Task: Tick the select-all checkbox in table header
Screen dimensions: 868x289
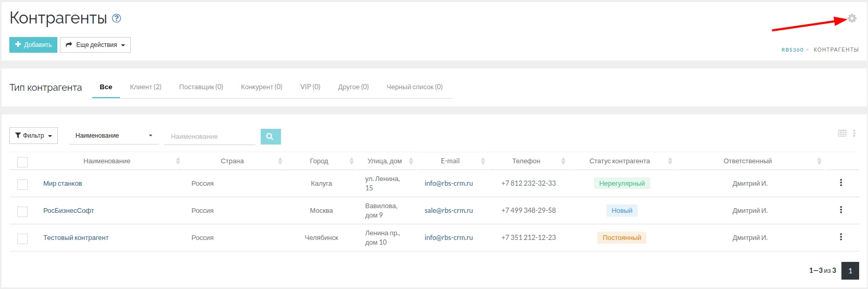Action: pyautogui.click(x=22, y=162)
